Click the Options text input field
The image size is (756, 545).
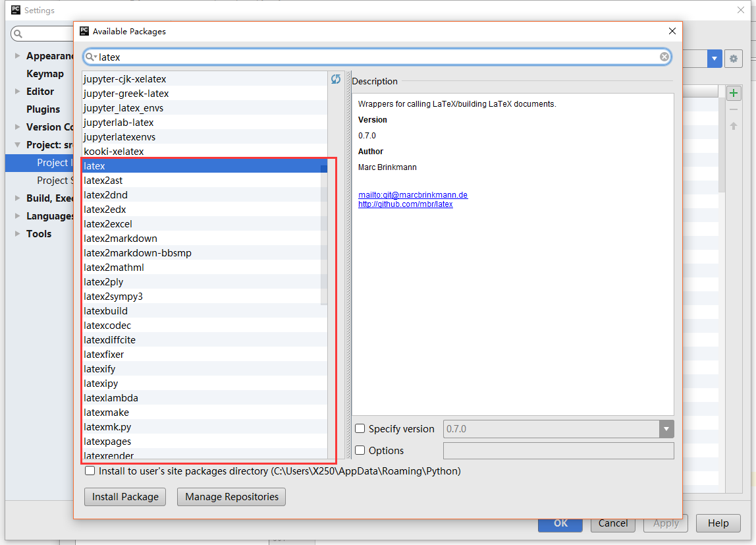[558, 451]
